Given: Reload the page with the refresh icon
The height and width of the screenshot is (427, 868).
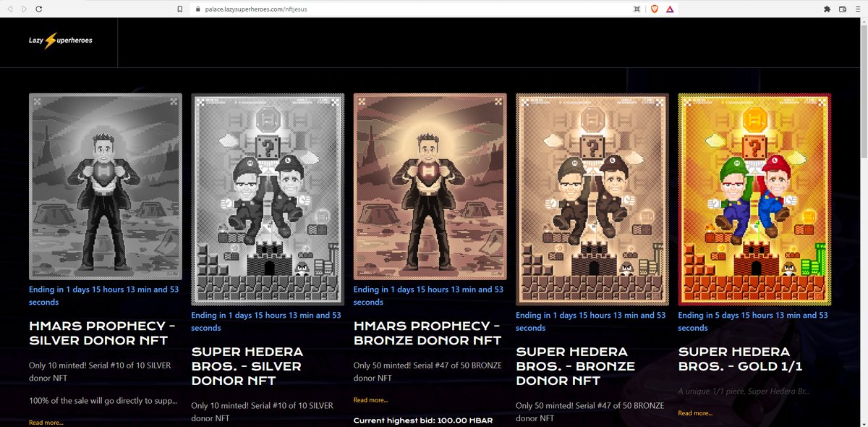Looking at the screenshot, I should (38, 9).
